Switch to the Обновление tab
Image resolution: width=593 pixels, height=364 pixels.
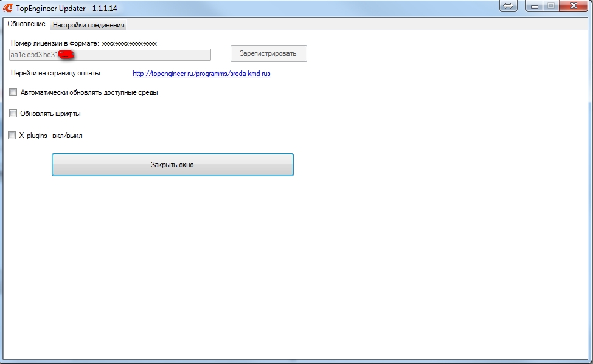pos(27,24)
